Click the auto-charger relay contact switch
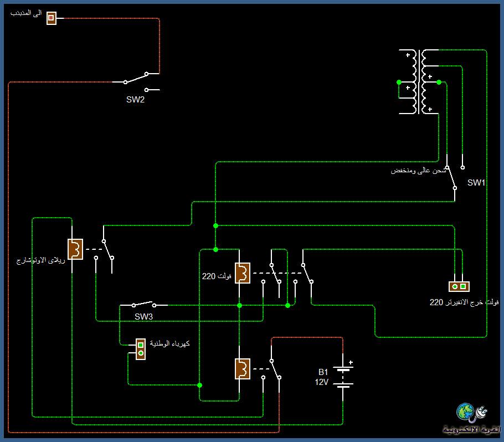The width and height of the screenshot is (504, 442). (104, 249)
